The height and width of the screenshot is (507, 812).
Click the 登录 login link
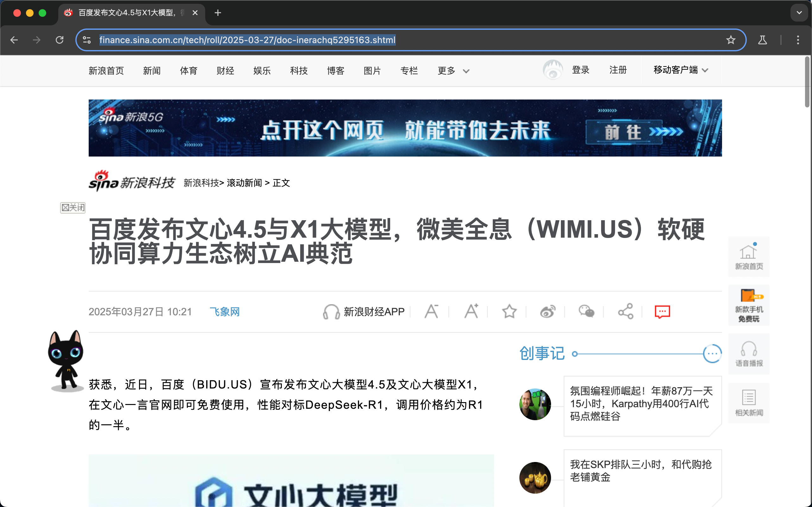(x=580, y=70)
